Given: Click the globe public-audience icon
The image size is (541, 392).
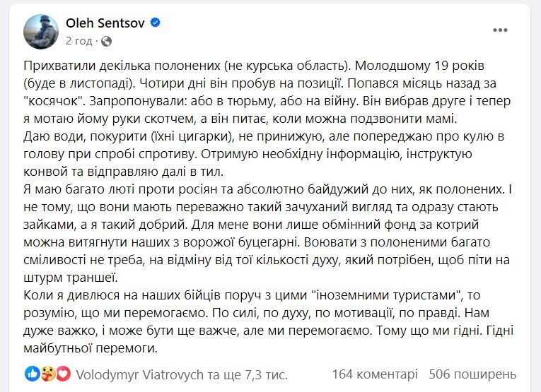Looking at the screenshot, I should click(106, 41).
